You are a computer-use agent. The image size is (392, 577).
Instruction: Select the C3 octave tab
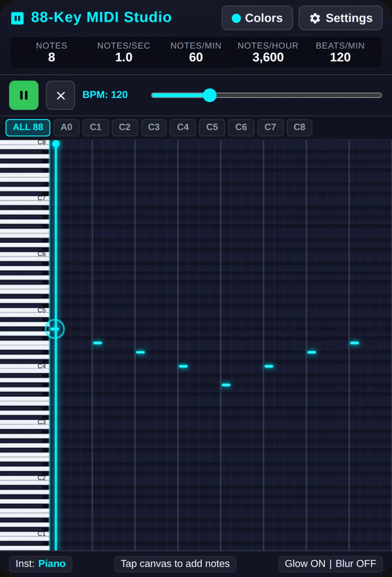tap(154, 127)
